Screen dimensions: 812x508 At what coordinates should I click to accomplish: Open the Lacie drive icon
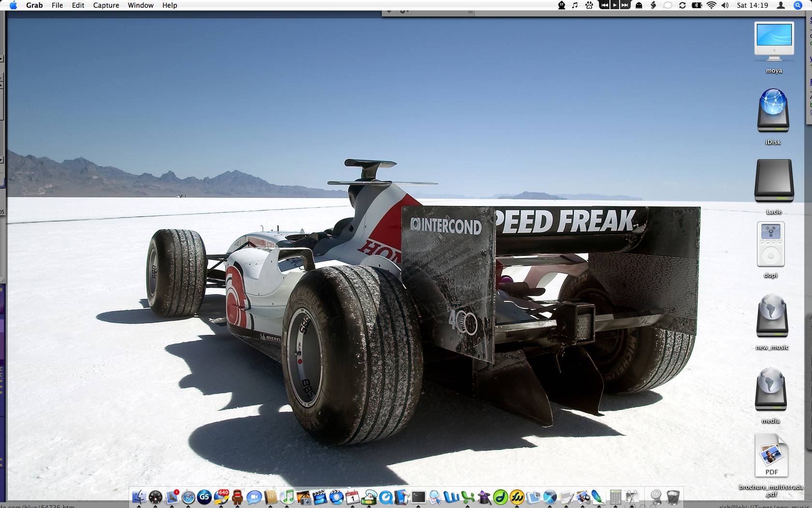[x=773, y=181]
